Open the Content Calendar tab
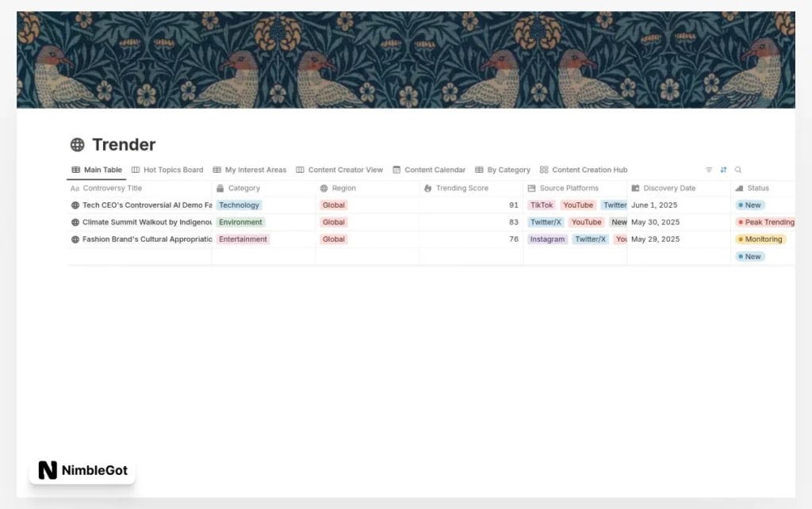 (429, 170)
